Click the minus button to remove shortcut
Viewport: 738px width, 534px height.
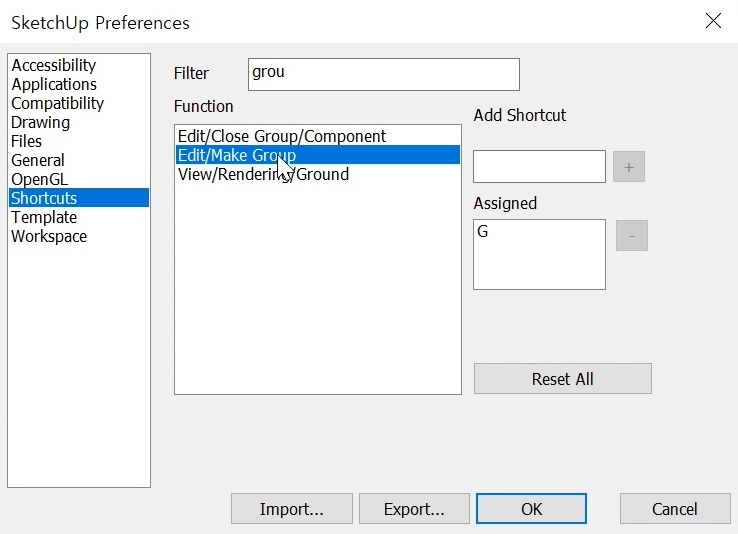[632, 235]
